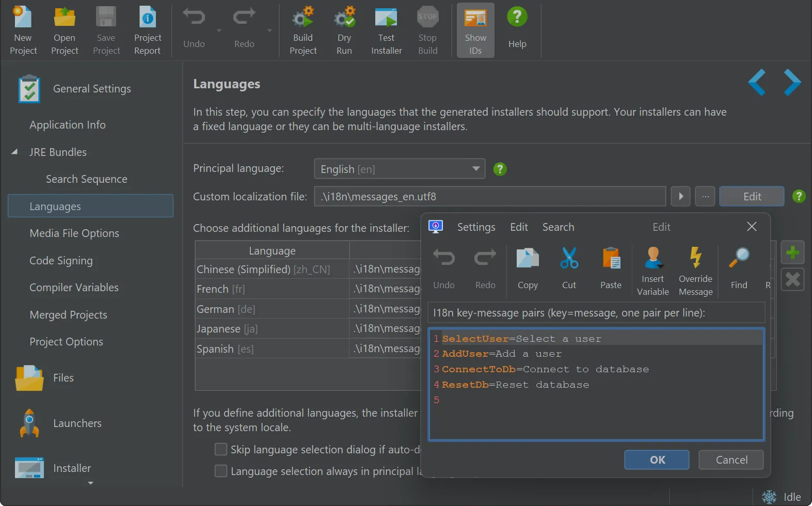This screenshot has width=812, height=506.
Task: Add a language with the green plus
Action: [x=792, y=252]
